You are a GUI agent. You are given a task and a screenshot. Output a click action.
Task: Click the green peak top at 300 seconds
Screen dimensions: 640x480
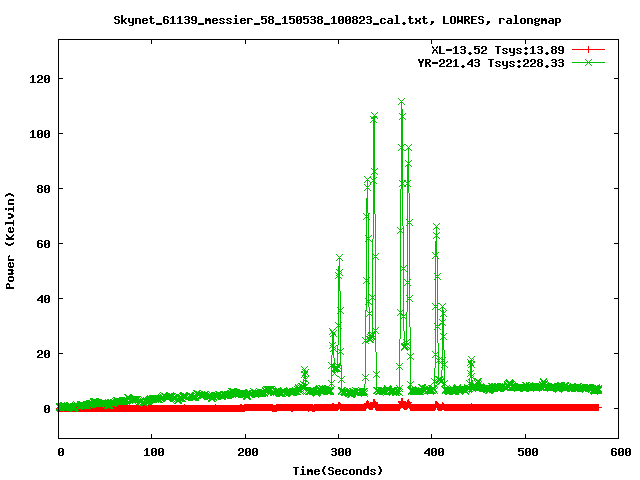(x=339, y=258)
